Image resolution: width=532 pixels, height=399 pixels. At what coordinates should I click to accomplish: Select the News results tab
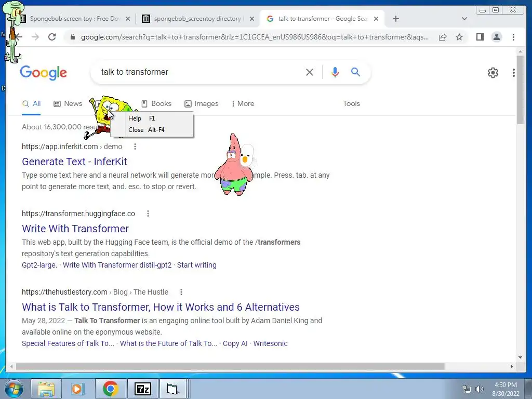(x=68, y=103)
